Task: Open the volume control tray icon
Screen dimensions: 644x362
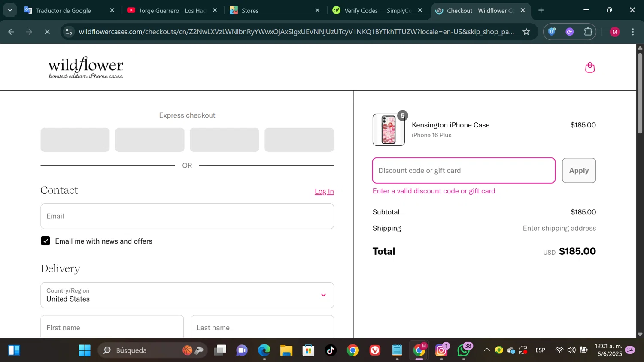Action: (x=571, y=350)
